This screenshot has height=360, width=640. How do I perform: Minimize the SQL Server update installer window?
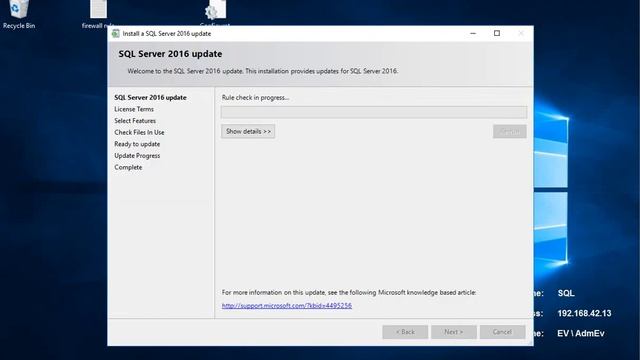(473, 33)
